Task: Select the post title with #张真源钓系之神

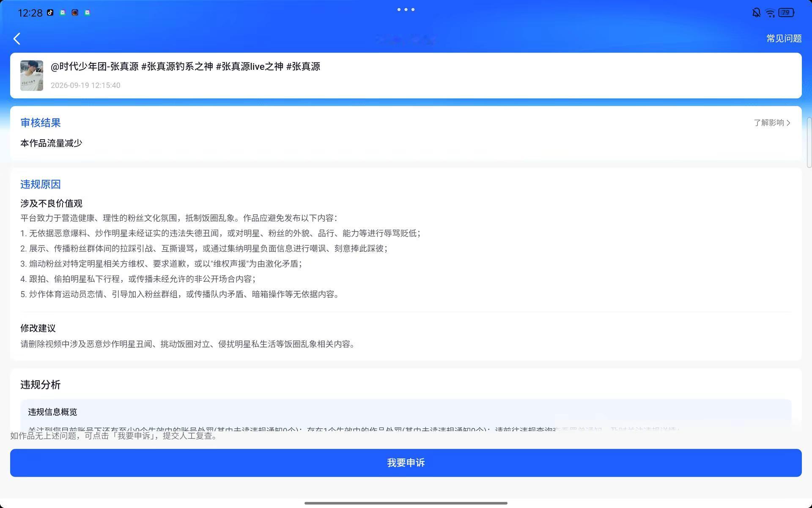Action: 185,66
